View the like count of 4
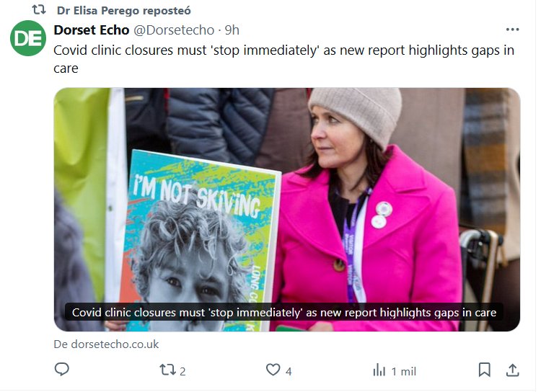This screenshot has height=392, width=541. tap(289, 371)
